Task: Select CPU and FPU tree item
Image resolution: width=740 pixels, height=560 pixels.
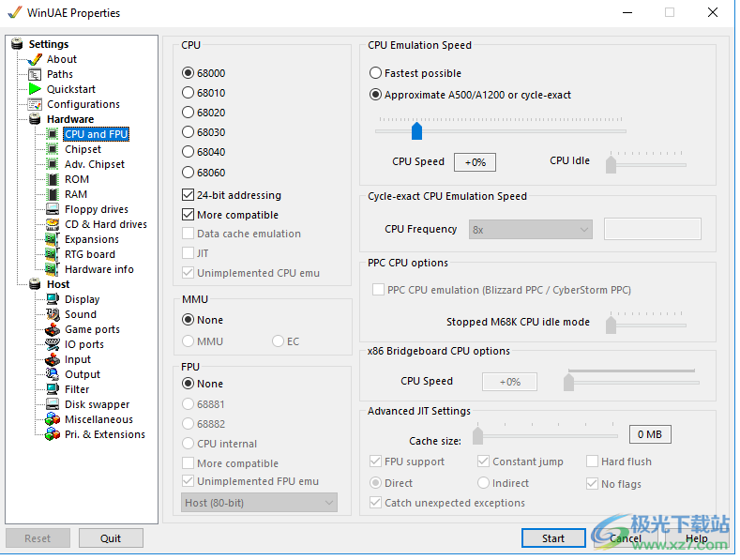Action: (x=97, y=134)
